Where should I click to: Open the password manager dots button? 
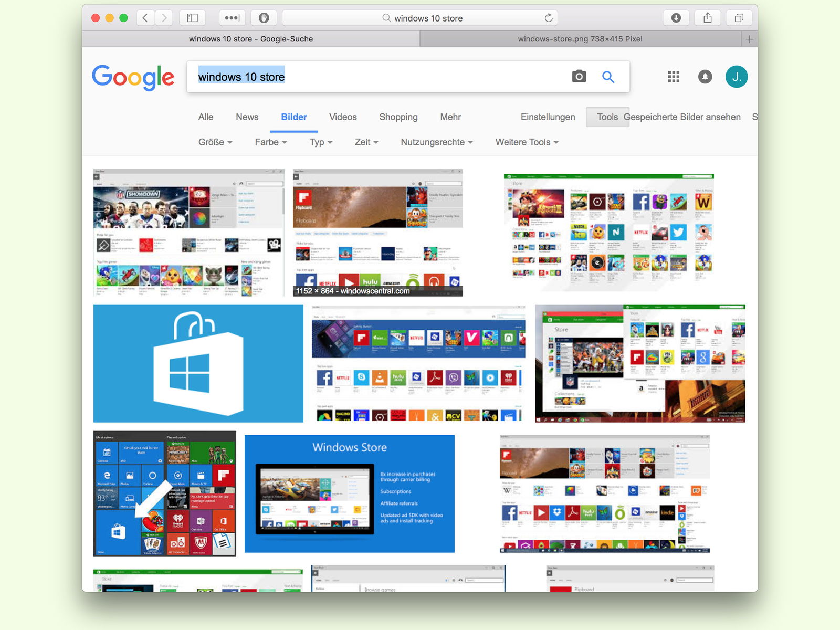pos(232,18)
